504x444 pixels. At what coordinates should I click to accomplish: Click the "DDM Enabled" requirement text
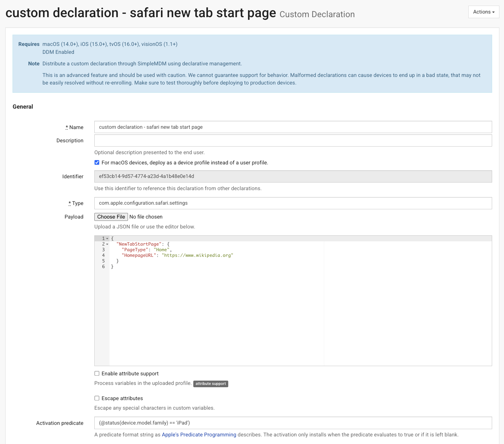(x=58, y=52)
